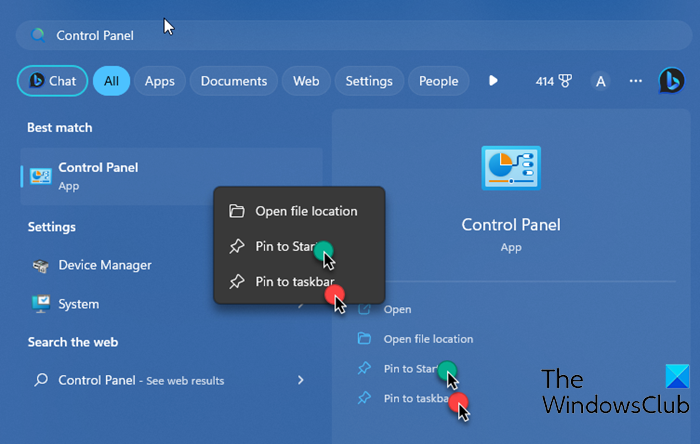Click Open file location in preview pane
Screen dimensions: 700x444
(x=428, y=339)
